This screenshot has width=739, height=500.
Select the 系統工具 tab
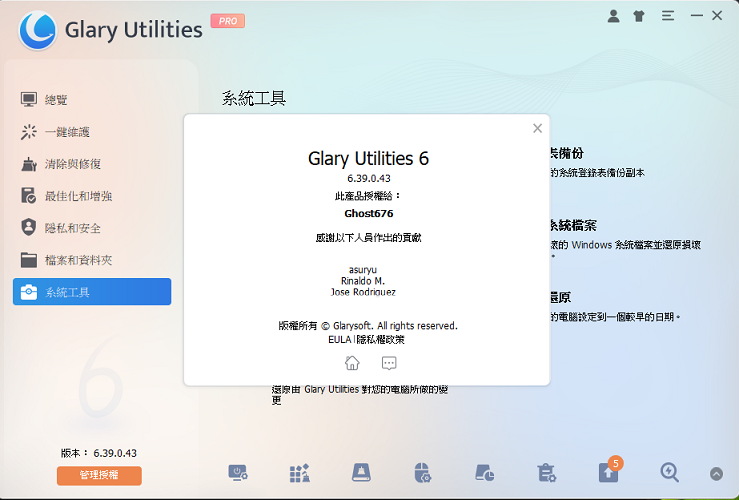[x=92, y=292]
